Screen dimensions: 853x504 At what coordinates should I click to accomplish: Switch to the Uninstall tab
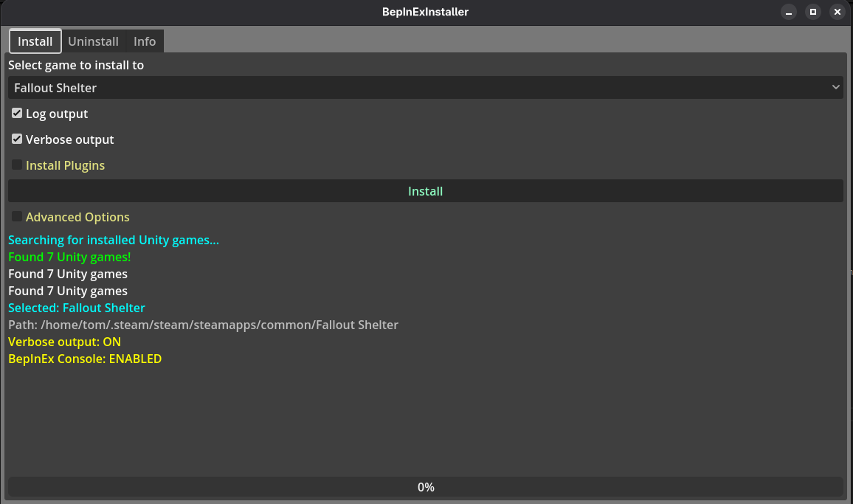93,41
